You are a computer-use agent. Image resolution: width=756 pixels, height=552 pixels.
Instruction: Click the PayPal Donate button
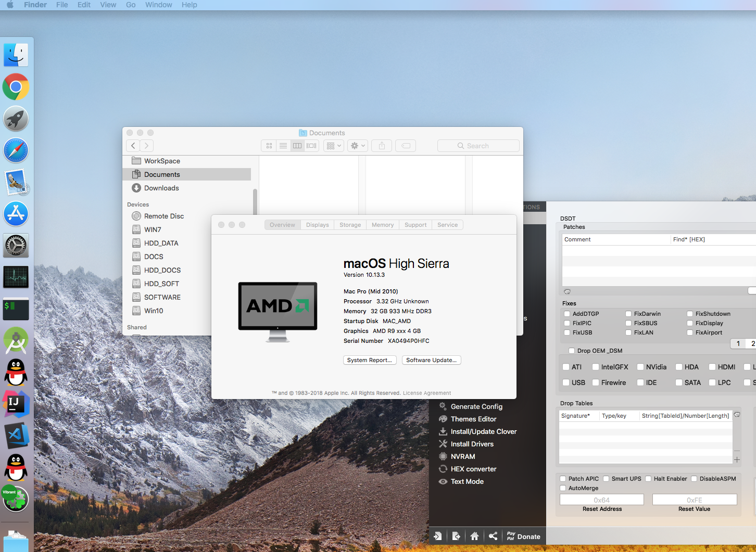click(524, 536)
